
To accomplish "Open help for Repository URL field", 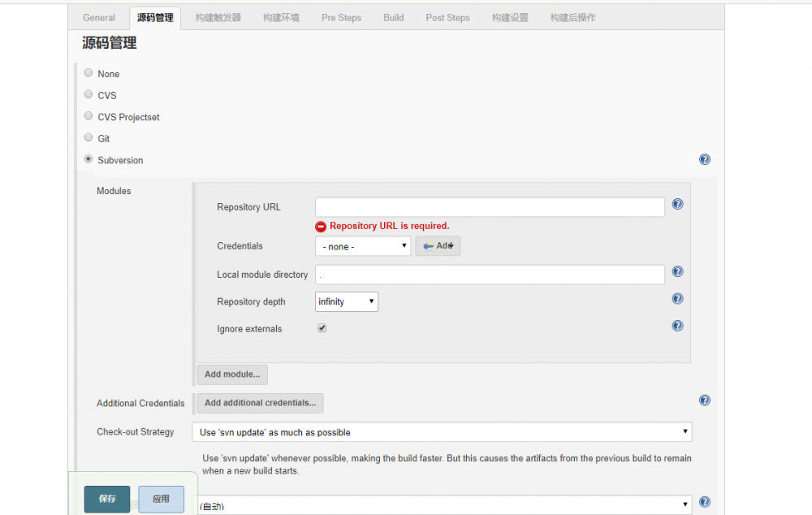I will (x=677, y=204).
